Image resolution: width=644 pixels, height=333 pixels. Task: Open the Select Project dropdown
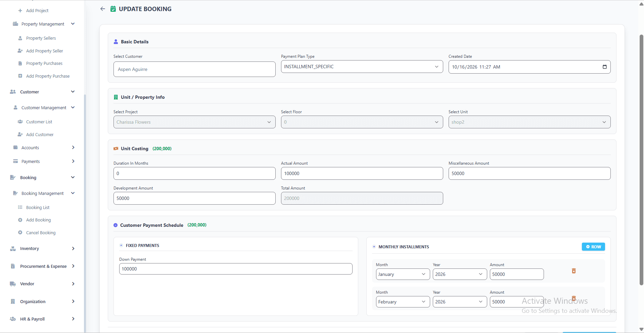(194, 122)
